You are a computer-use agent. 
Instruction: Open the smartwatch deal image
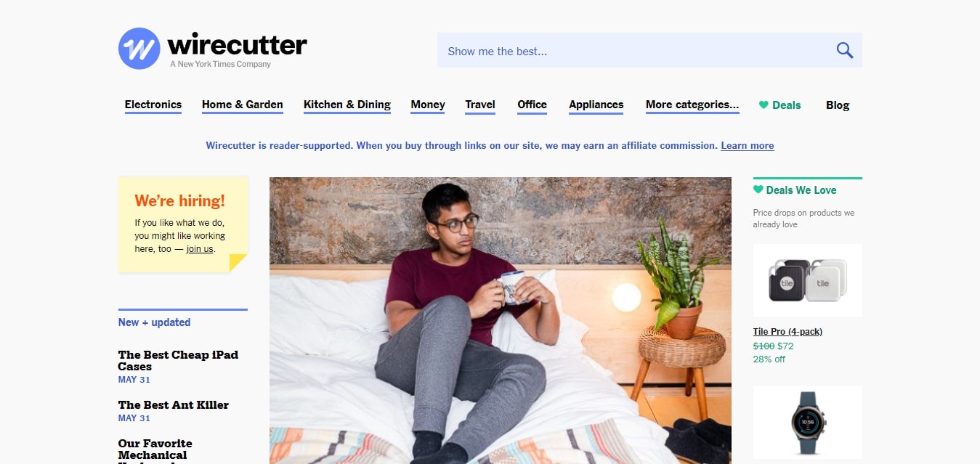808,423
